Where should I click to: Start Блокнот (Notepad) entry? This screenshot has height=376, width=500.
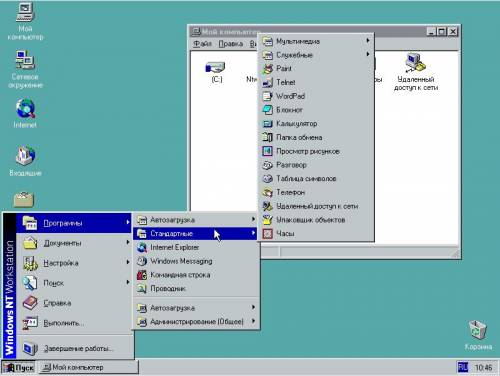pos(316,110)
